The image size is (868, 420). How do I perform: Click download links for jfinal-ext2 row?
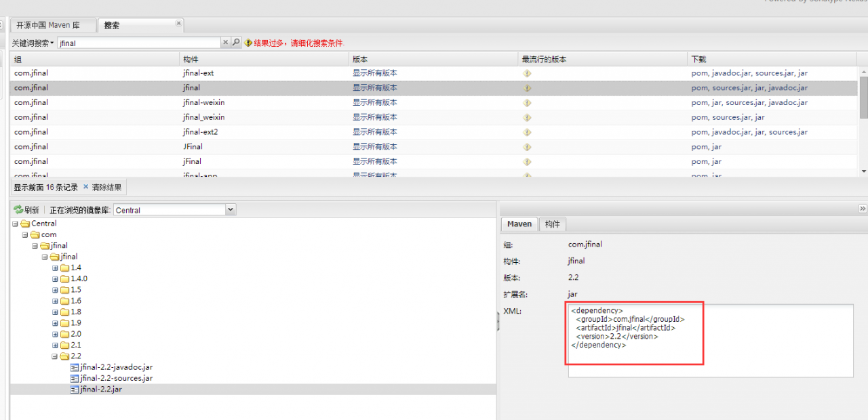(749, 132)
